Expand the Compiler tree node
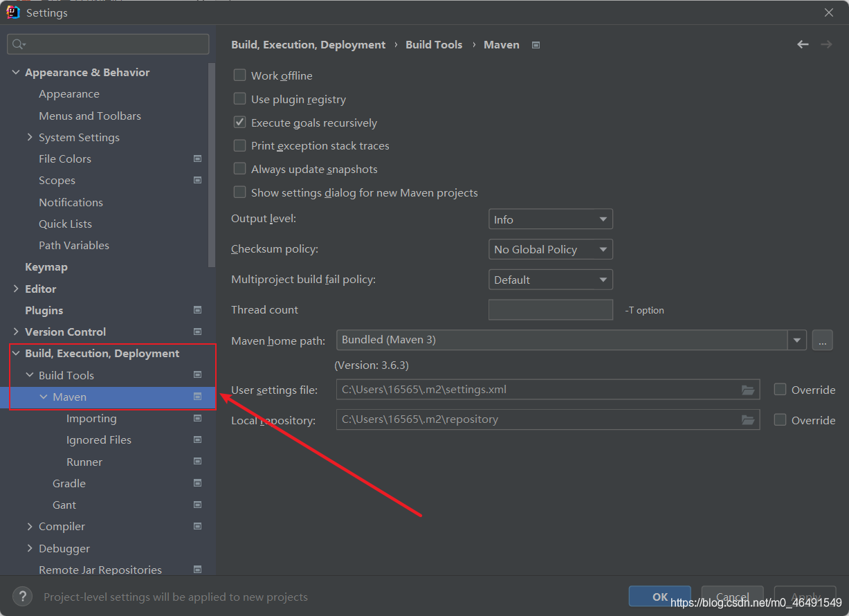The image size is (849, 616). pos(29,527)
